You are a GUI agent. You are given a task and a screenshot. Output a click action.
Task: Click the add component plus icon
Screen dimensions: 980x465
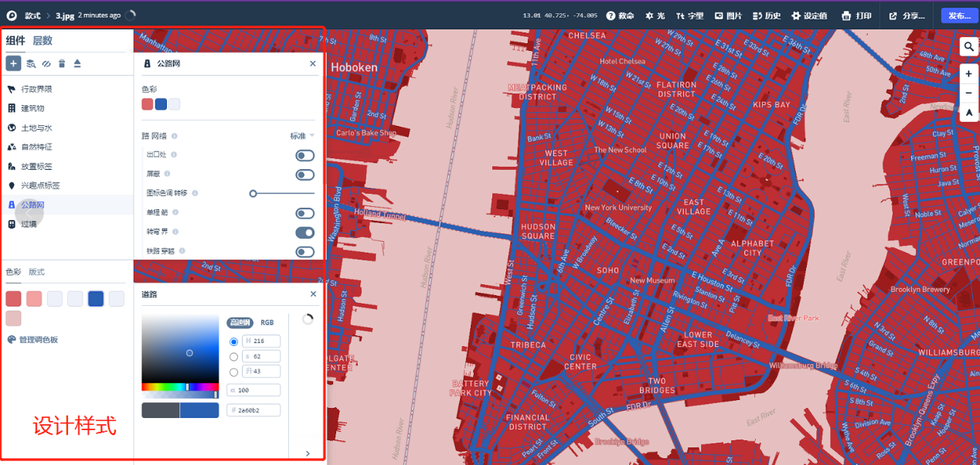(13, 63)
